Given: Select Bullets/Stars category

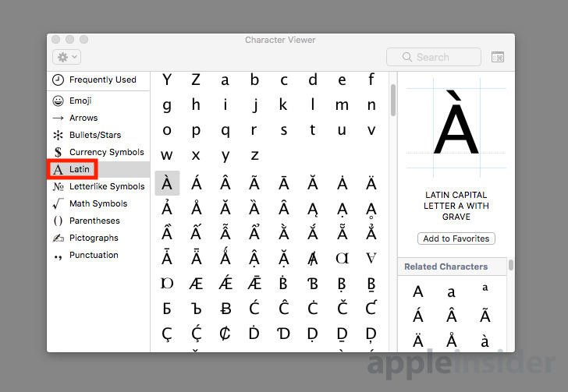Looking at the screenshot, I should click(x=98, y=135).
